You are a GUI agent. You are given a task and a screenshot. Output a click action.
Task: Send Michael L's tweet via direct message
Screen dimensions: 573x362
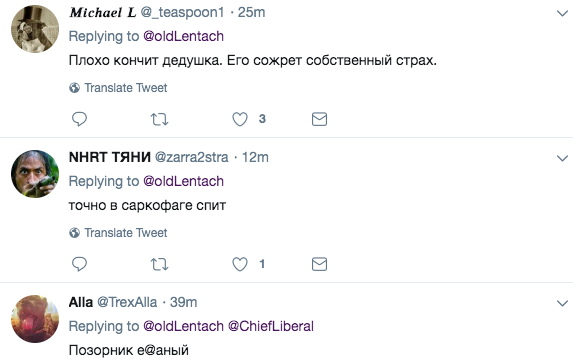[319, 119]
